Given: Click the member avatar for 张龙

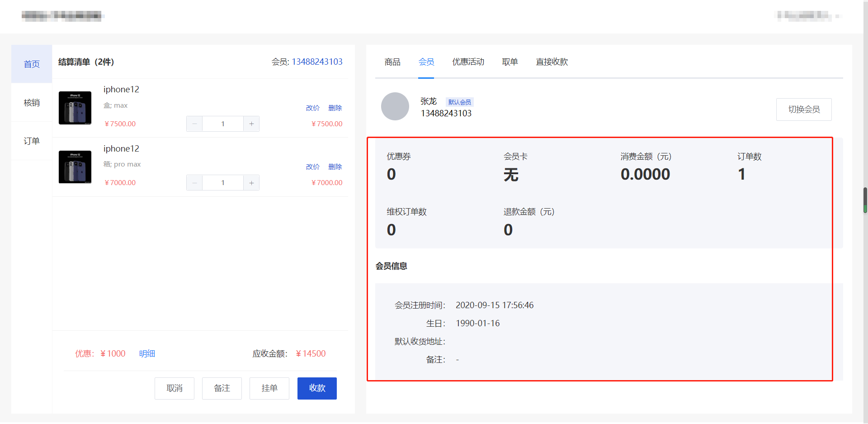Looking at the screenshot, I should (x=395, y=107).
